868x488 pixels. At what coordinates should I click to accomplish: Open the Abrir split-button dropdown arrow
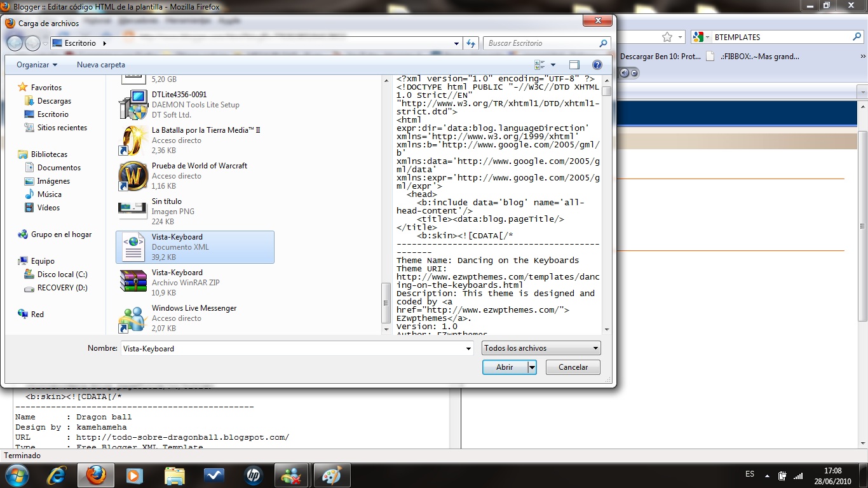[532, 367]
